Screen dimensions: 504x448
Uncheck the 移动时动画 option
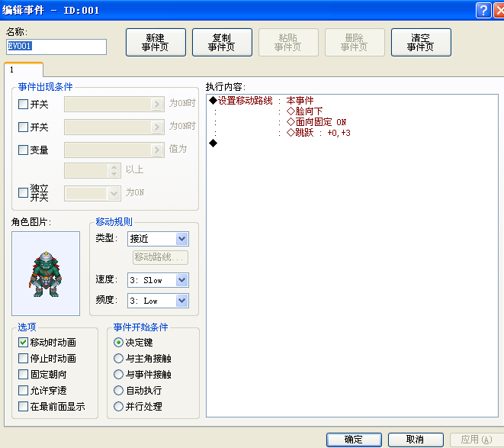[x=23, y=343]
